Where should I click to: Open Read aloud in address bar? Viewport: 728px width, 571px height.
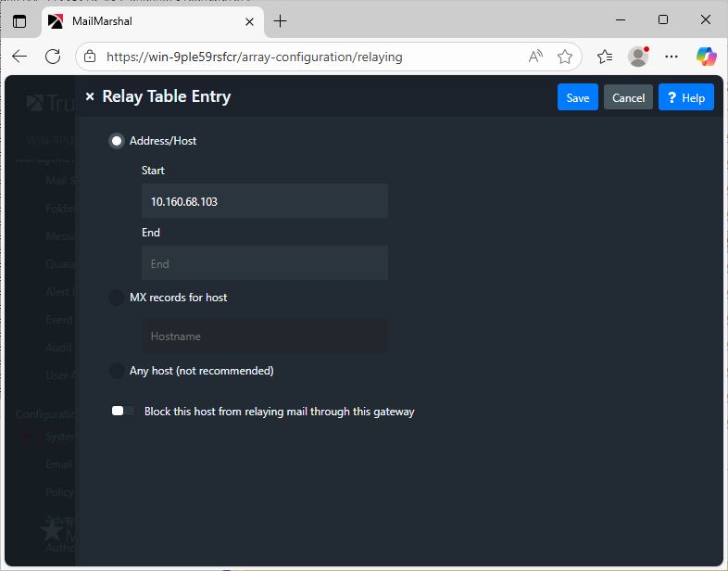[x=535, y=57]
